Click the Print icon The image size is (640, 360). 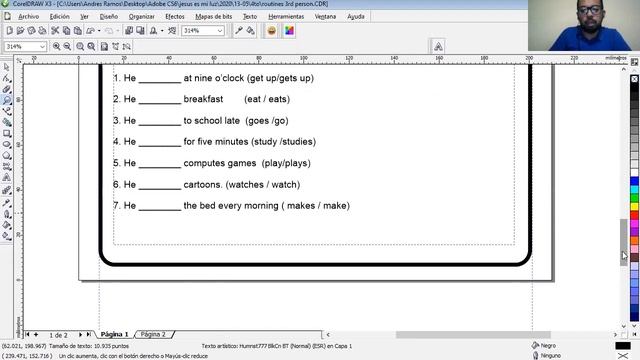(x=42, y=31)
